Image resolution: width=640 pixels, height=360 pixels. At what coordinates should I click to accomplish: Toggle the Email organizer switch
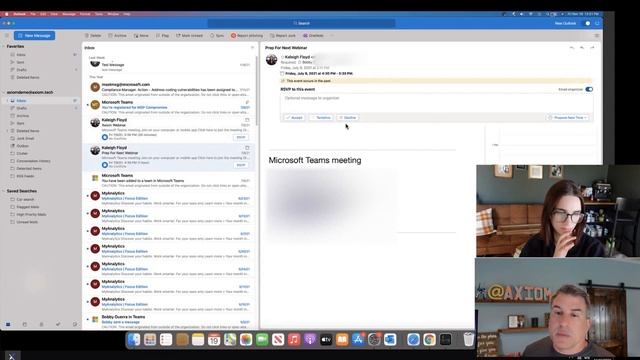pyautogui.click(x=589, y=89)
